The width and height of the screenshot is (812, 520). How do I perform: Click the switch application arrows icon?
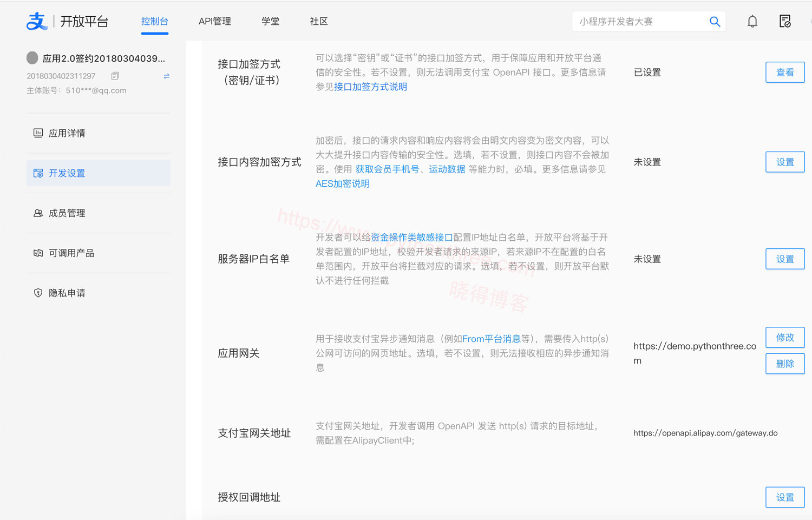tap(166, 76)
